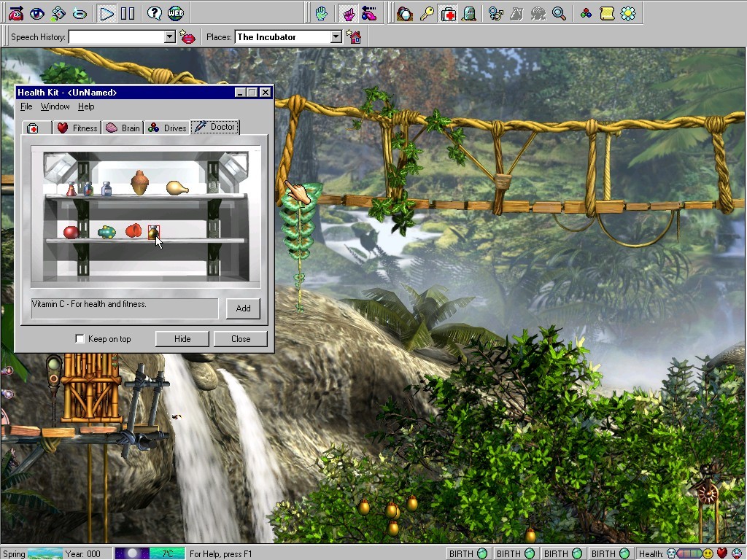Open the yellow scroll icon

tap(607, 13)
